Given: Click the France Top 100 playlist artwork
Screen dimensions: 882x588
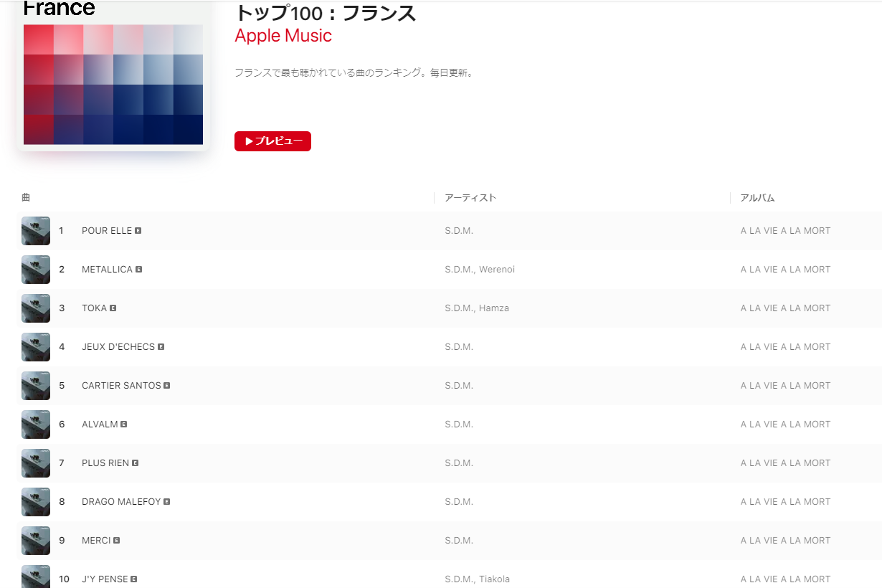Looking at the screenshot, I should (113, 75).
